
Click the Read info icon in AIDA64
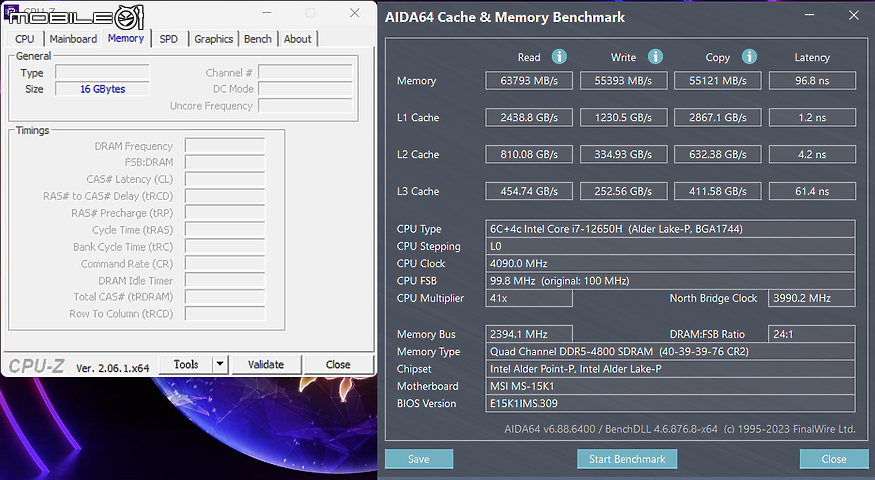(x=559, y=56)
